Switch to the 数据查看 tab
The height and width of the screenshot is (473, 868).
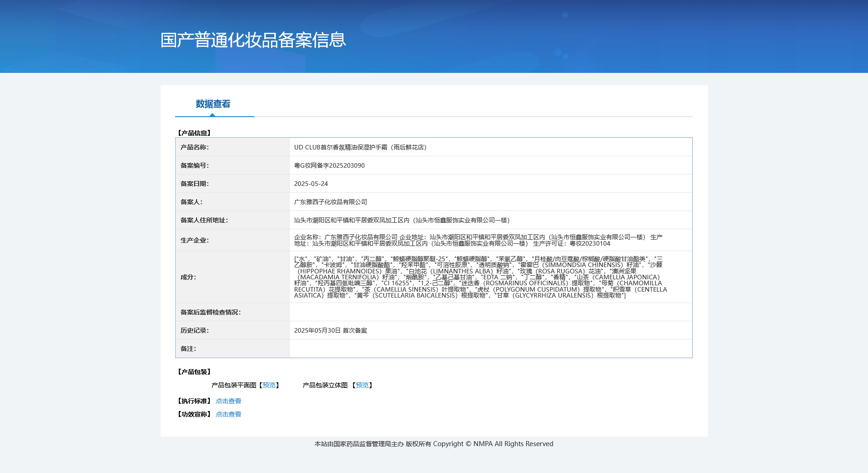213,104
